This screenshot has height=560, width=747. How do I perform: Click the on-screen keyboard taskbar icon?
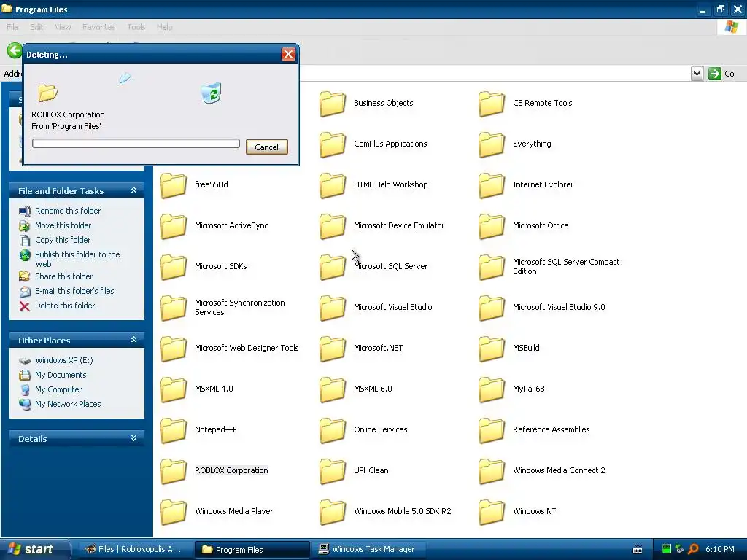click(x=638, y=550)
